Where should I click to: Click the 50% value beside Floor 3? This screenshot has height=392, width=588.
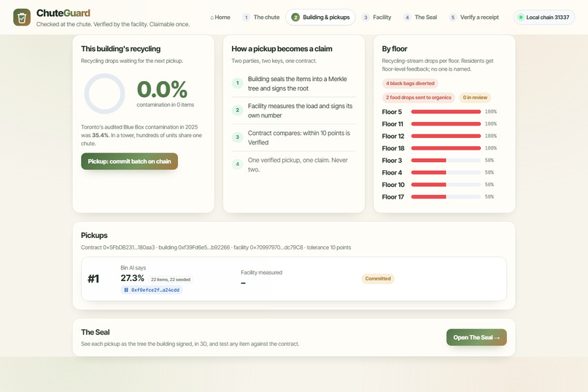click(x=489, y=161)
